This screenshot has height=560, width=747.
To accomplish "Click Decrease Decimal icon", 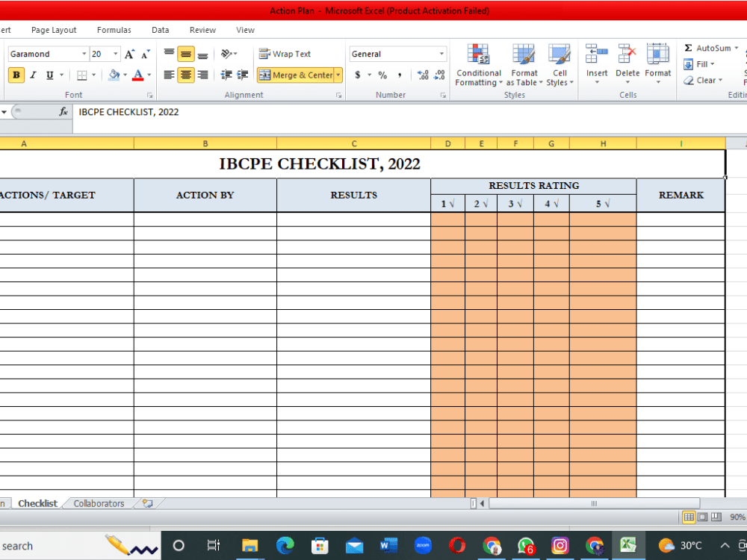I will pyautogui.click(x=440, y=75).
